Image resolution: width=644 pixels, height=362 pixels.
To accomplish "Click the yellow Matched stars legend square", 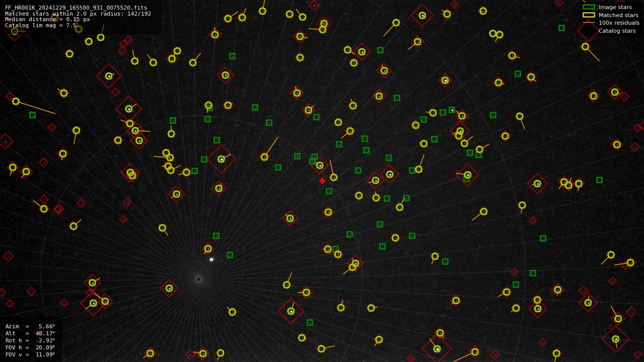I will coord(589,15).
